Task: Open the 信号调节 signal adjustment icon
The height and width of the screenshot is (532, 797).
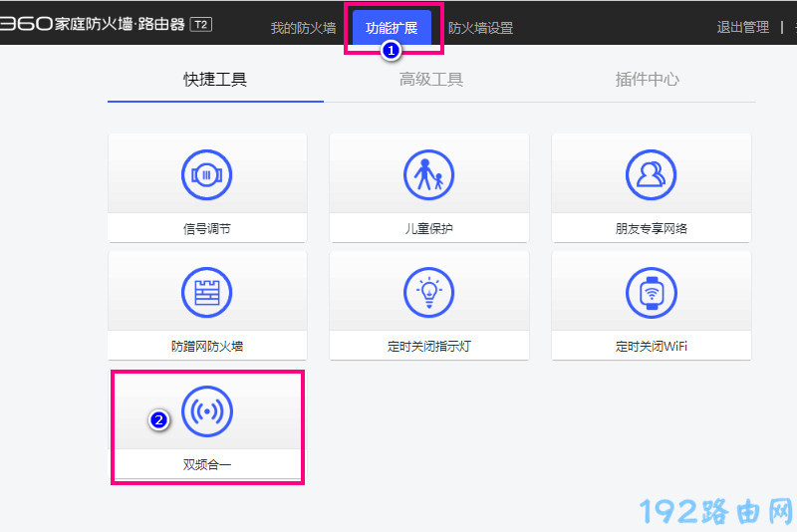Action: (x=206, y=175)
